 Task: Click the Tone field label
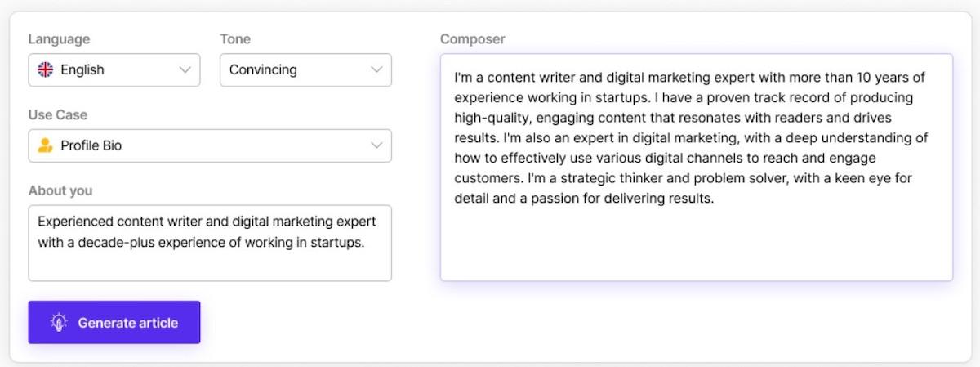point(235,39)
